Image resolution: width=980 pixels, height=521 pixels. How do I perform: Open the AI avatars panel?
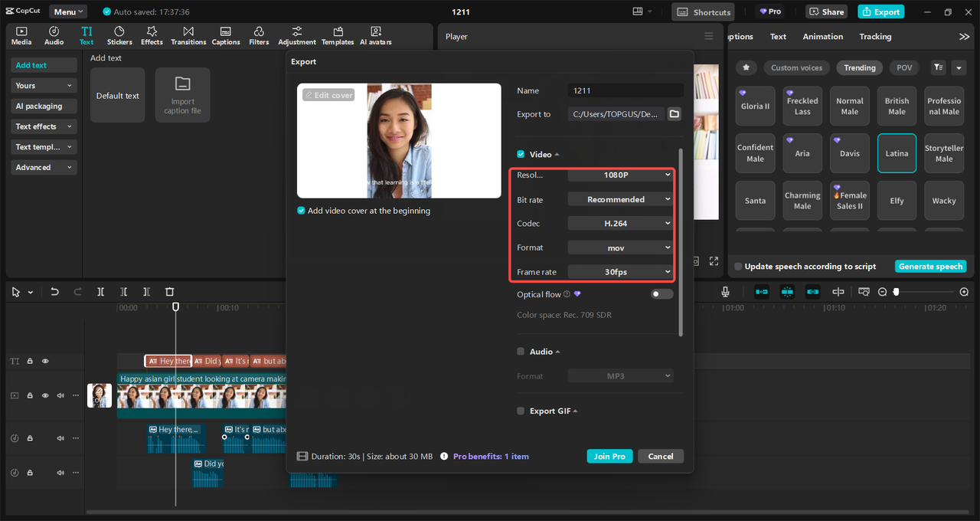(376, 35)
